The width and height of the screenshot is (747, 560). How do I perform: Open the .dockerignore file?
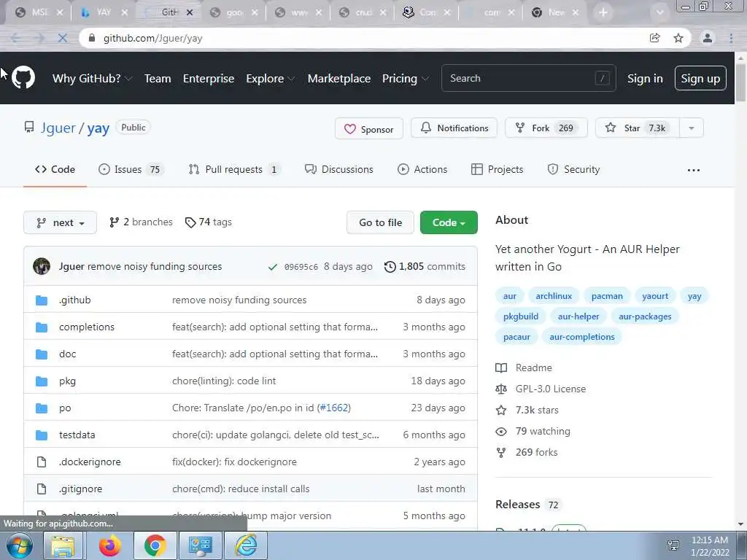coord(90,462)
